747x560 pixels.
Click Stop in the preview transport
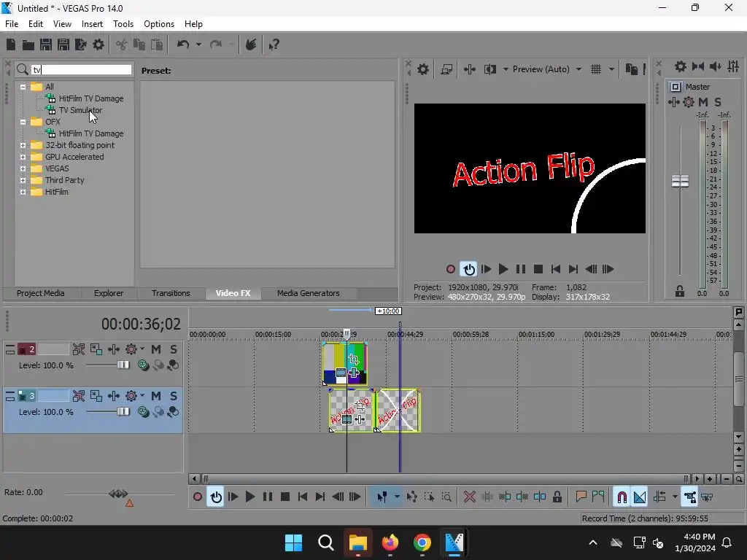tap(538, 269)
